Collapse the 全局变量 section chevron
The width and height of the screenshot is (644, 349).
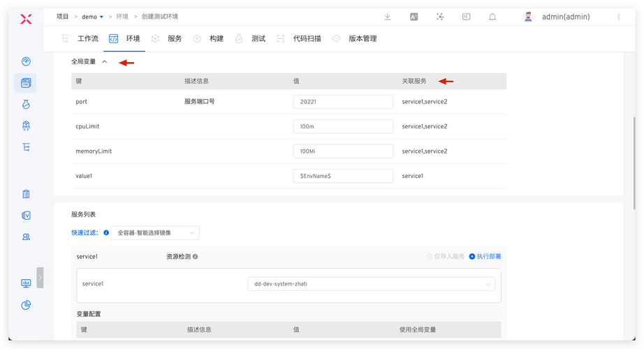click(104, 61)
